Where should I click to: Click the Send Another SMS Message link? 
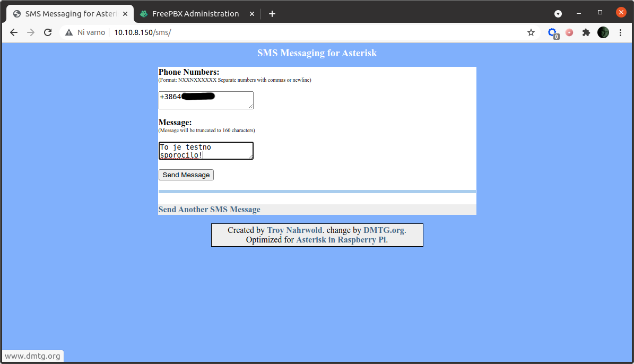point(209,209)
